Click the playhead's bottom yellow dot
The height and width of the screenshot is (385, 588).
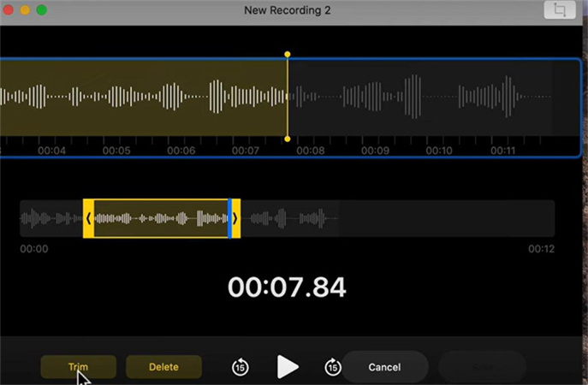click(288, 139)
